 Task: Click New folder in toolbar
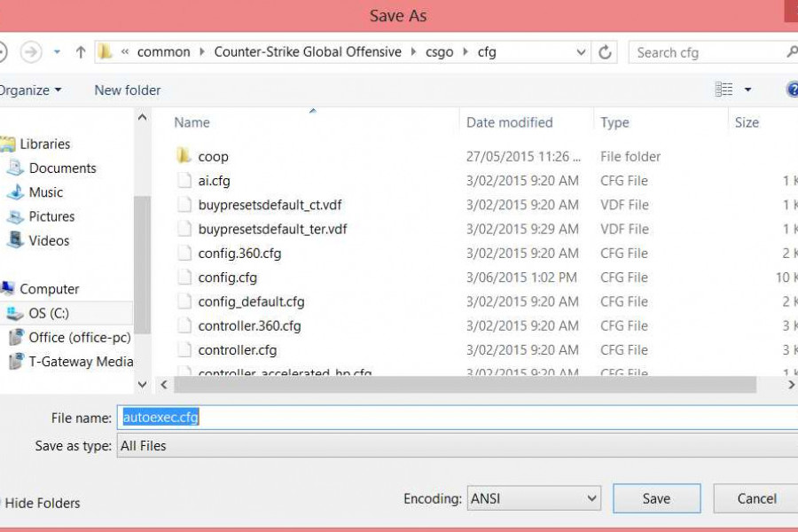tap(128, 90)
